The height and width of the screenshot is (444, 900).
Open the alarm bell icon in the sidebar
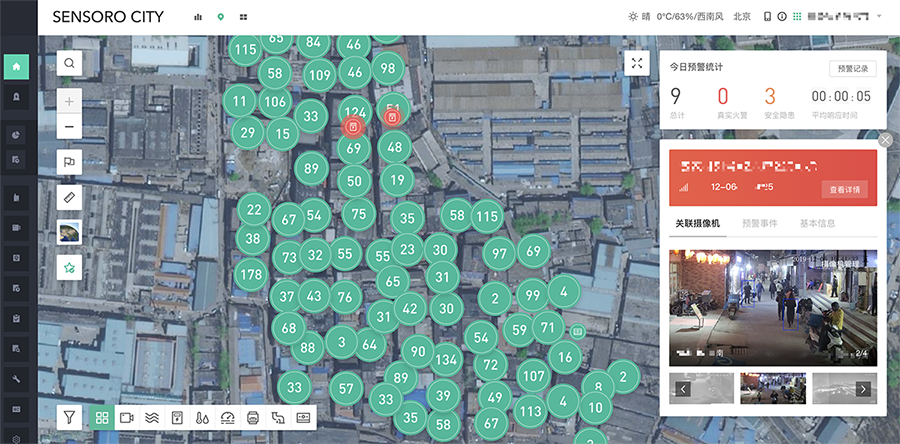[16, 98]
